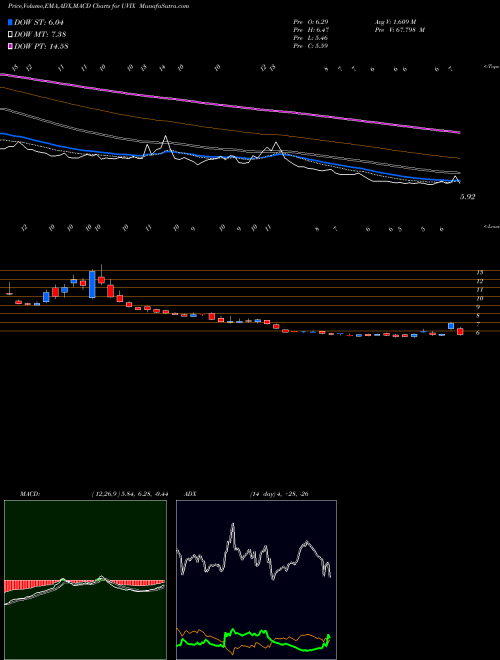Screen dimensions: 500x660
Task: Select the 'DOW MT: 7.38' legend label
Action: [x=40, y=35]
